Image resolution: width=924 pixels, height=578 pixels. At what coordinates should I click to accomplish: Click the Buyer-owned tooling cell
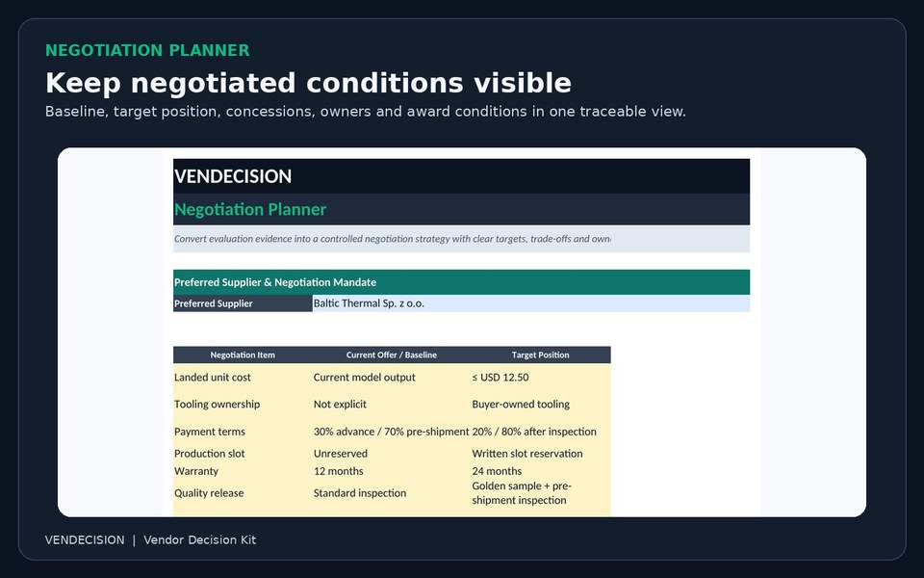click(540, 404)
